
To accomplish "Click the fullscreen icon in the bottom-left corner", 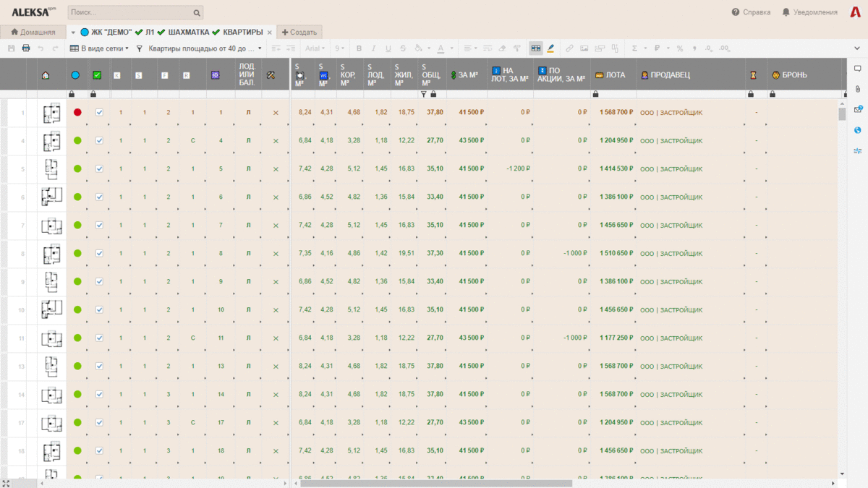I will coord(5,483).
